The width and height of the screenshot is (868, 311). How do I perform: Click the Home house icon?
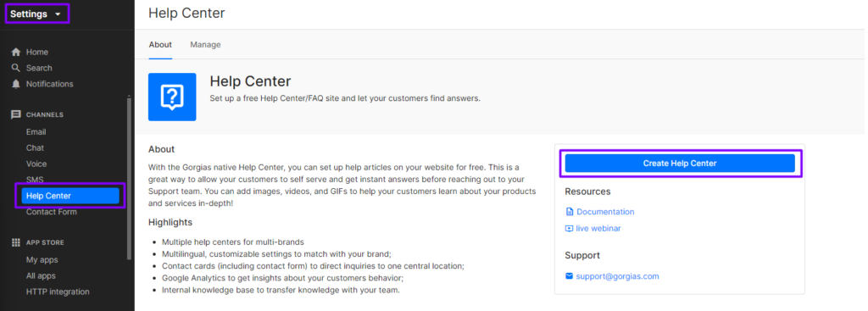16,52
